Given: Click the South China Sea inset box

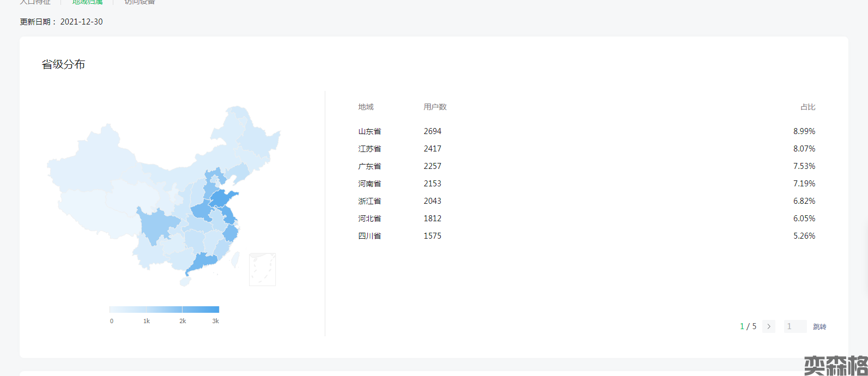Looking at the screenshot, I should tap(262, 269).
